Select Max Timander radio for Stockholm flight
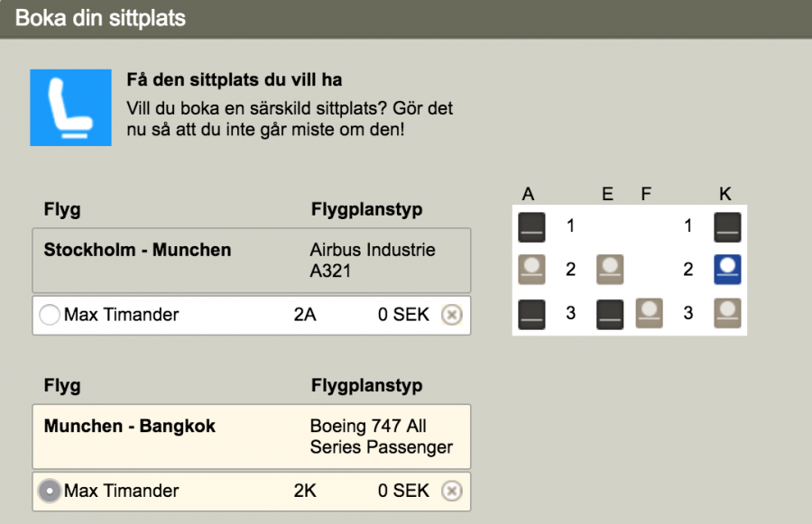The image size is (812, 524). (51, 315)
